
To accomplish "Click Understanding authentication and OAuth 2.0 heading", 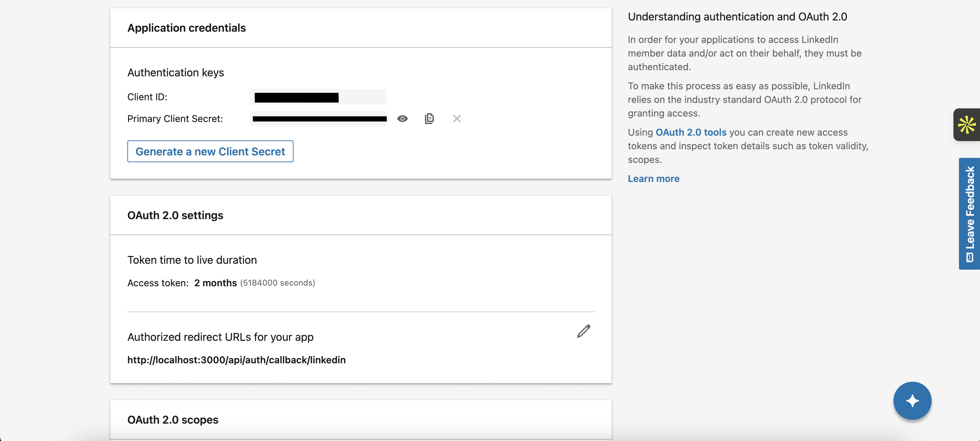I will click(737, 17).
